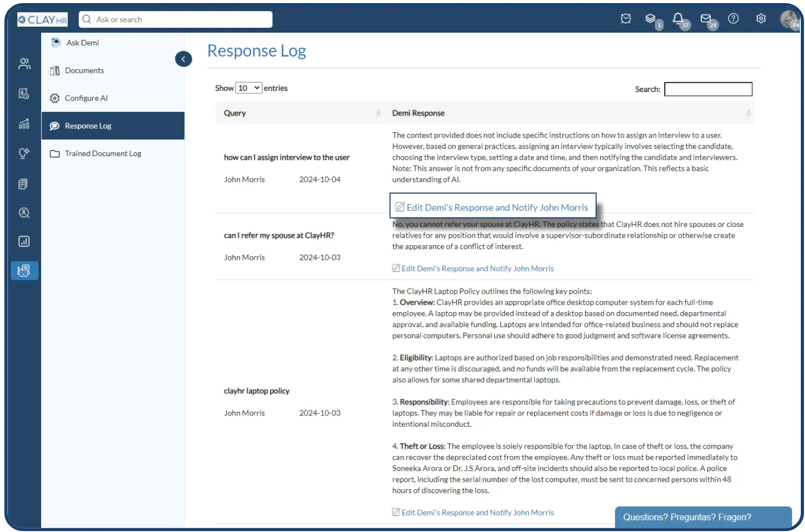The width and height of the screenshot is (805, 532).
Task: Click edit pencil icon for refer spouse response
Action: pos(396,268)
